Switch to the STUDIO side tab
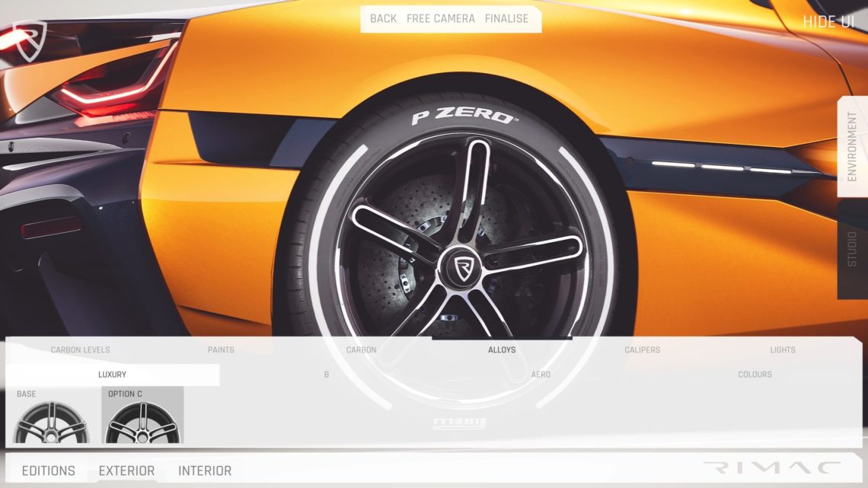 point(852,249)
